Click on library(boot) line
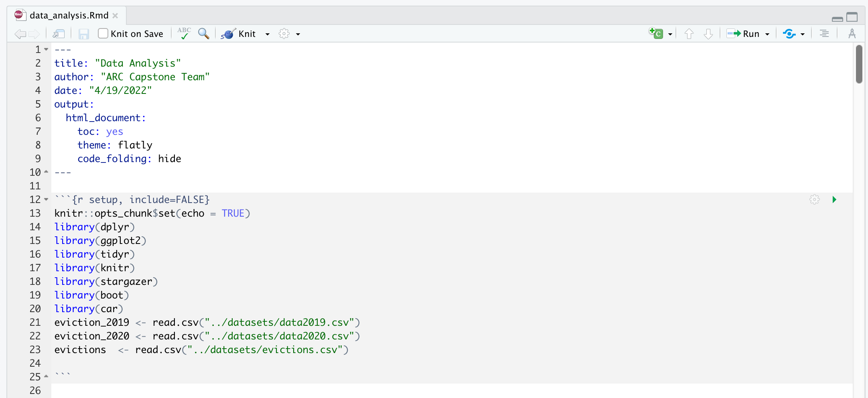 tap(92, 295)
